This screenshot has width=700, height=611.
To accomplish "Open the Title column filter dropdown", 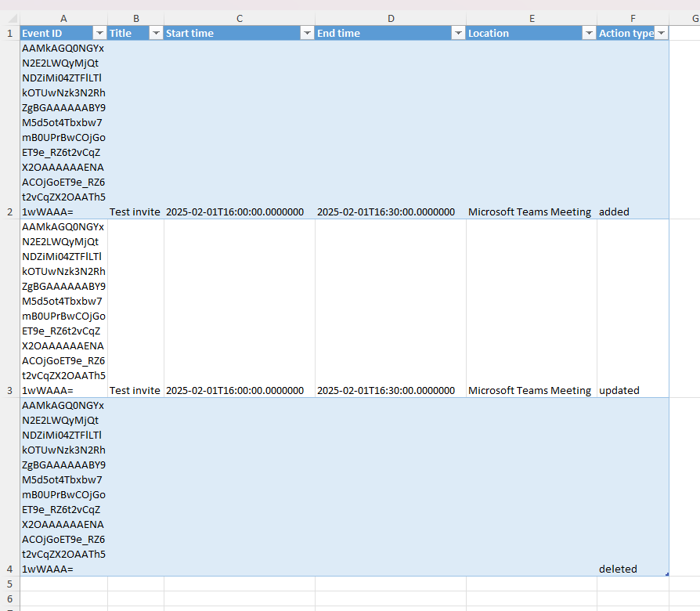I will click(156, 34).
